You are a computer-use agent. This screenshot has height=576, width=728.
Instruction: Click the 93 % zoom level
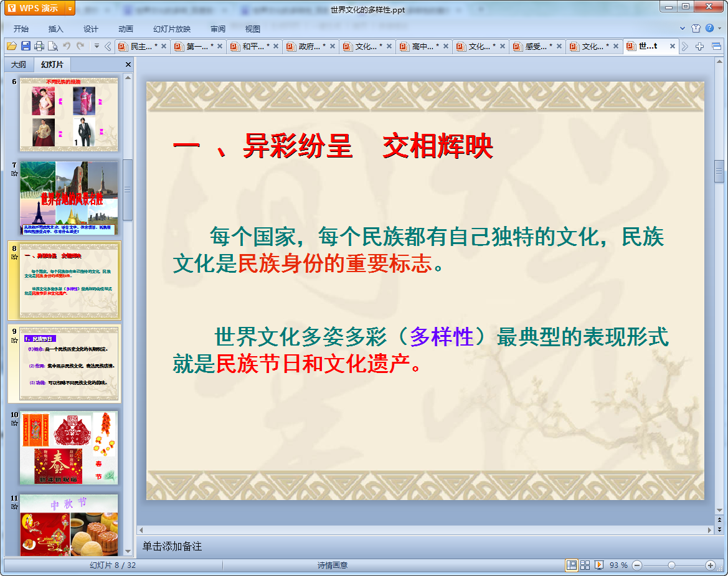point(618,565)
